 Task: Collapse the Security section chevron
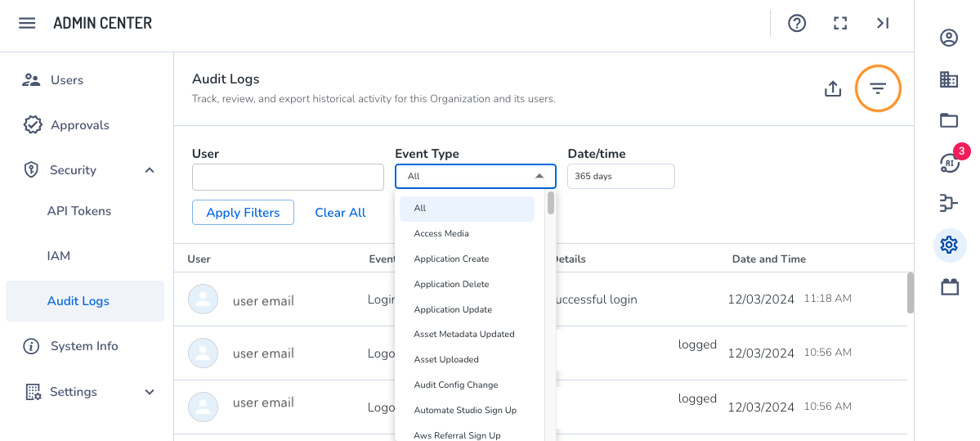click(150, 170)
